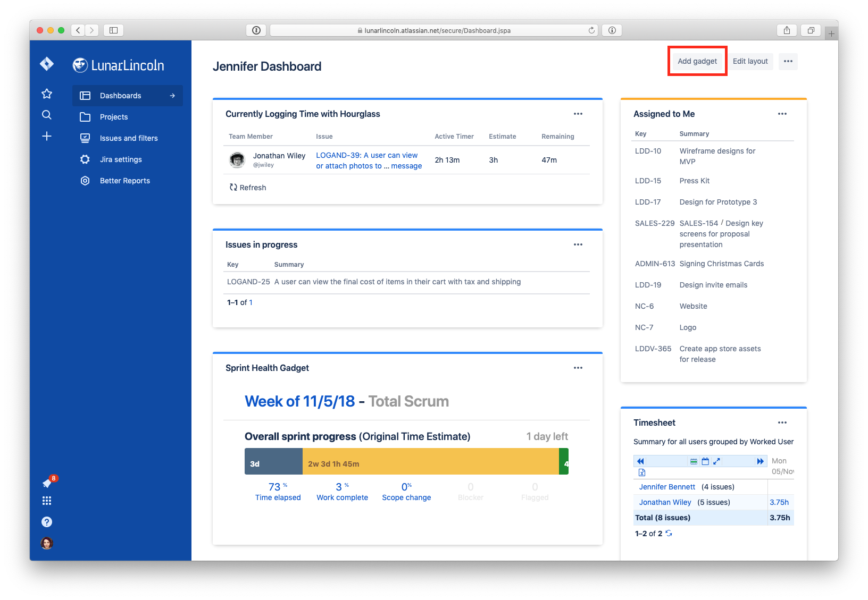Expand Dashboards arrow in sidebar

click(x=172, y=96)
